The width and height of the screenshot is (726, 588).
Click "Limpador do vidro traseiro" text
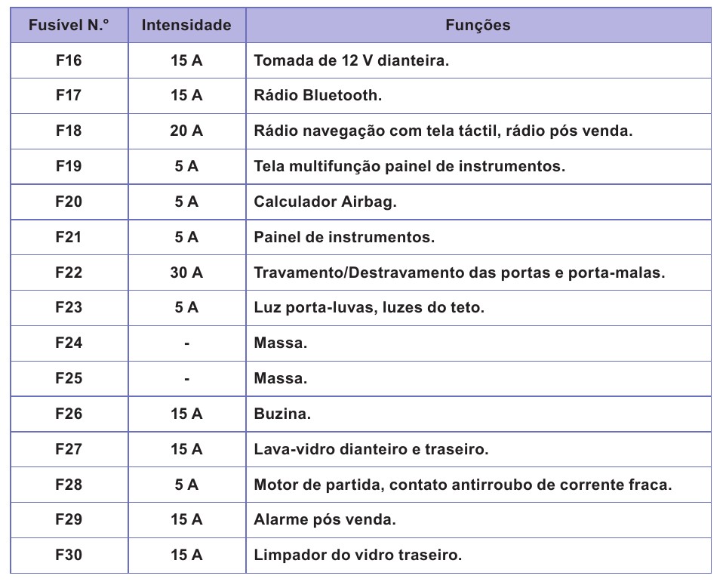[358, 556]
